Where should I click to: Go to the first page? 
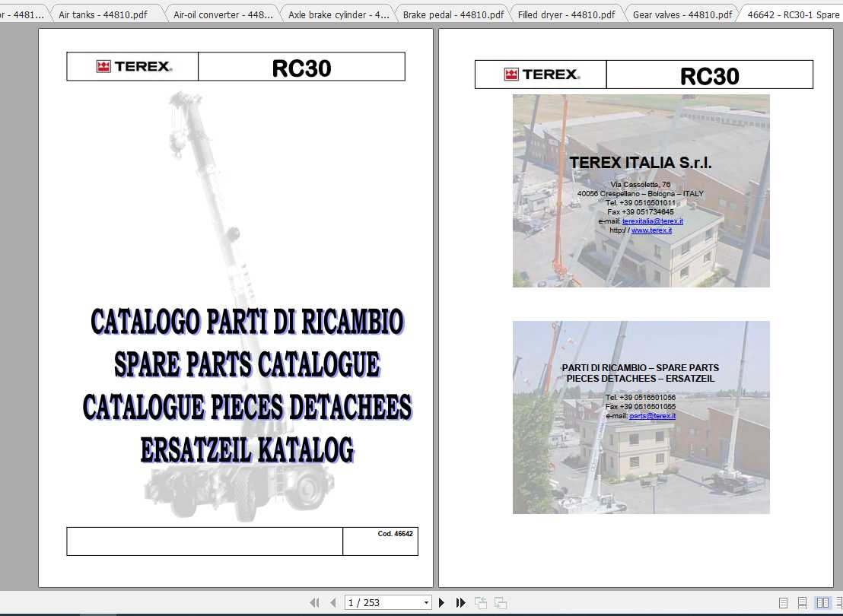click(314, 602)
